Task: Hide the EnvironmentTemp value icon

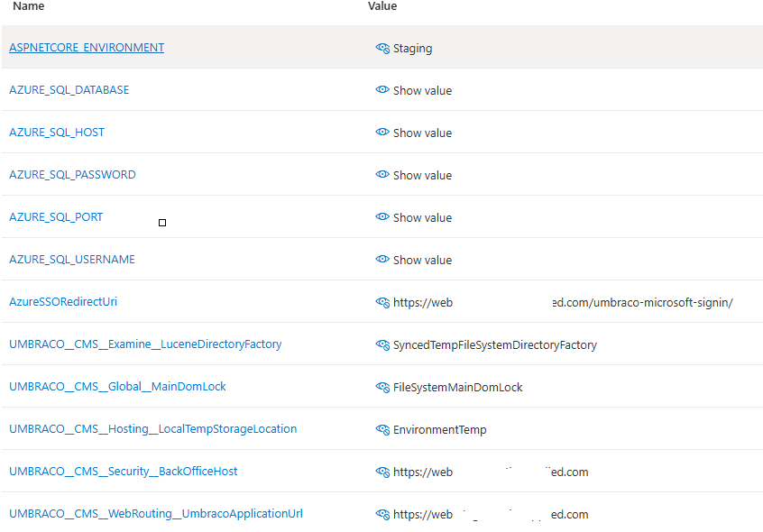Action: (382, 429)
